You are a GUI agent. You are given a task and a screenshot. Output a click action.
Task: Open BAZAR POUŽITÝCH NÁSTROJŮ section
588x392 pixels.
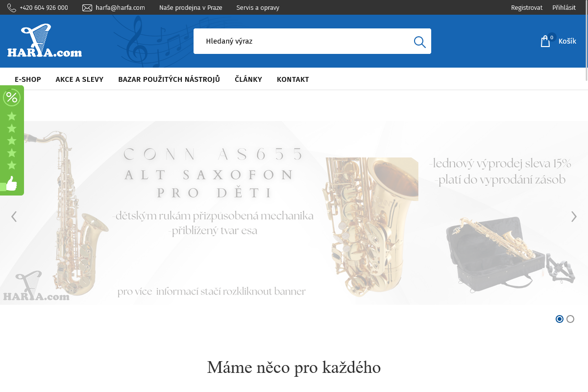tap(169, 79)
